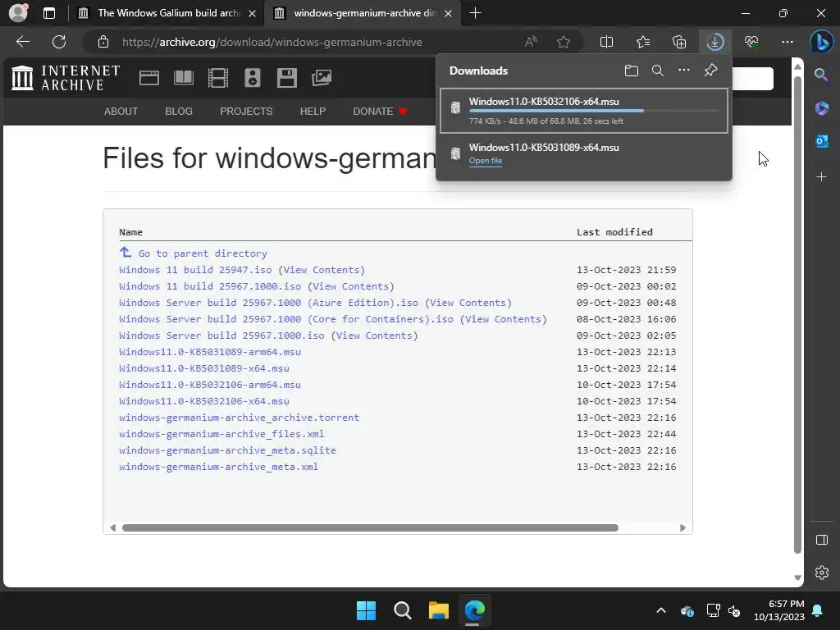Click the browser Back arrow
Screen dimensions: 840x630
tap(23, 42)
